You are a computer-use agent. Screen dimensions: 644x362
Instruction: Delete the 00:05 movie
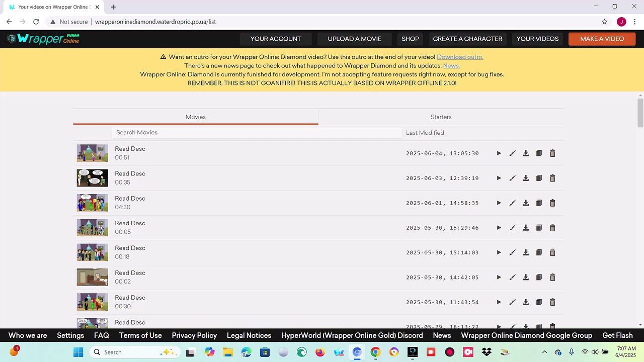[552, 228]
